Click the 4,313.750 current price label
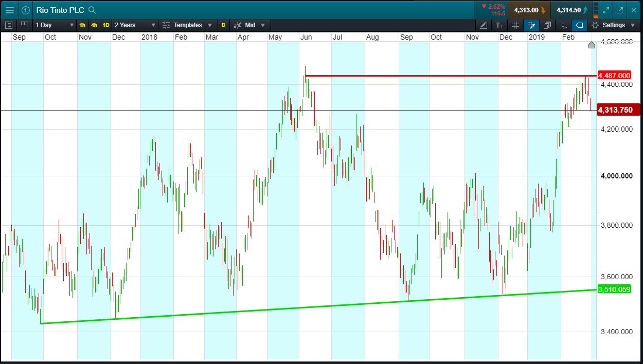 point(618,110)
